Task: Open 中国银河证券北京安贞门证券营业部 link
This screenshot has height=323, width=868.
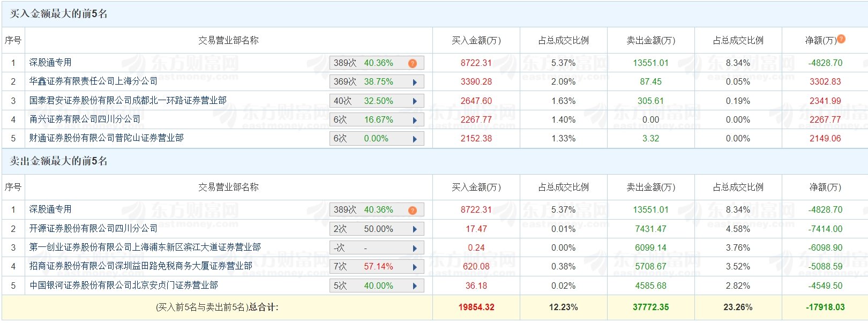Action: 123,285
